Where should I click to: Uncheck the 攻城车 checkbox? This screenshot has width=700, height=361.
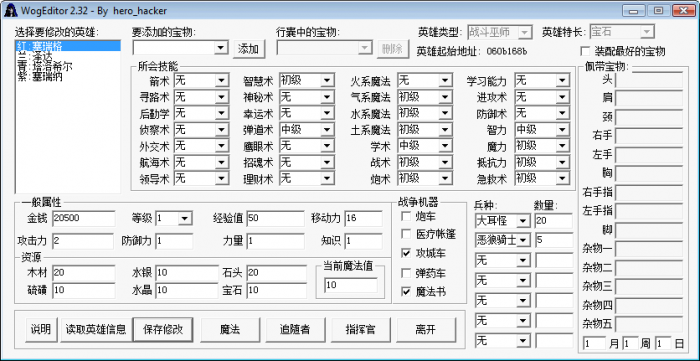(406, 253)
